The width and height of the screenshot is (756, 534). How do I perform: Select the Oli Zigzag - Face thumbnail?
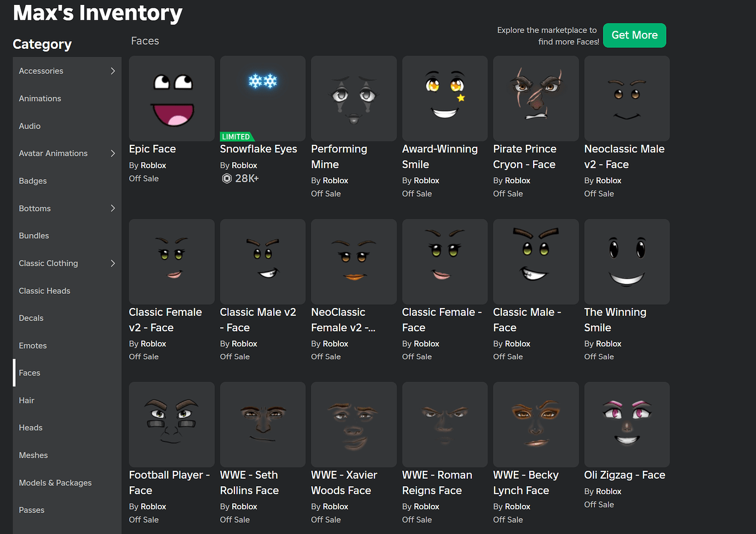click(x=626, y=424)
